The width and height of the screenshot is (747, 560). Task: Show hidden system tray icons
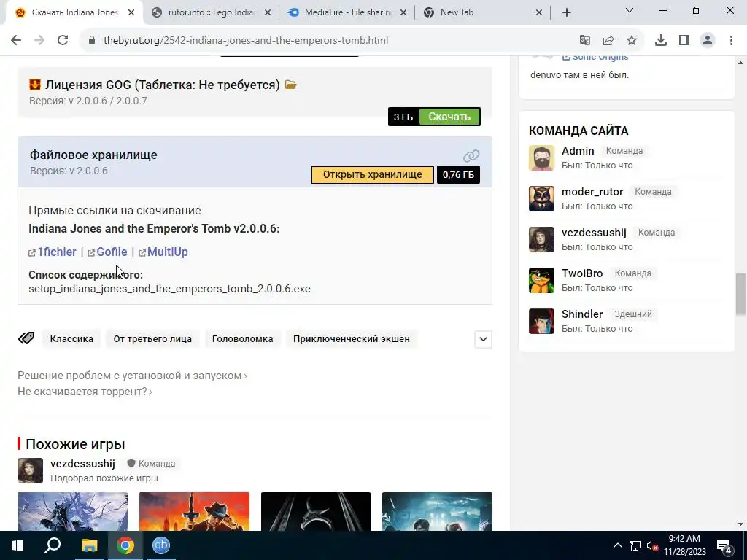(x=617, y=545)
